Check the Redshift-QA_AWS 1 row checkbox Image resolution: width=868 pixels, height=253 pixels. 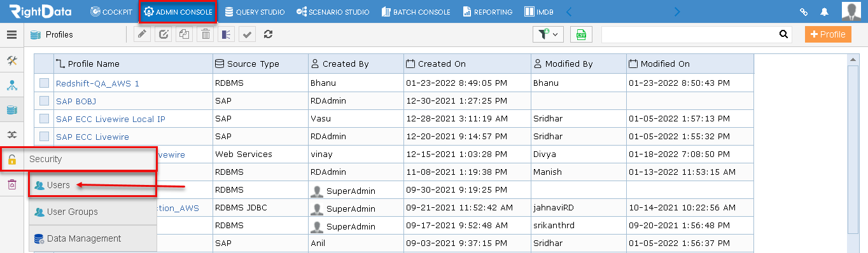click(x=44, y=83)
